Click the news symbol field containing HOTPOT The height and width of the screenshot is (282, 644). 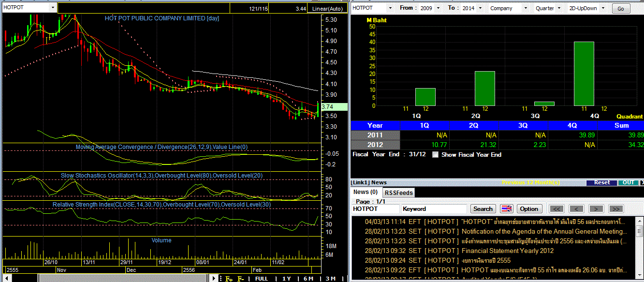tap(375, 209)
